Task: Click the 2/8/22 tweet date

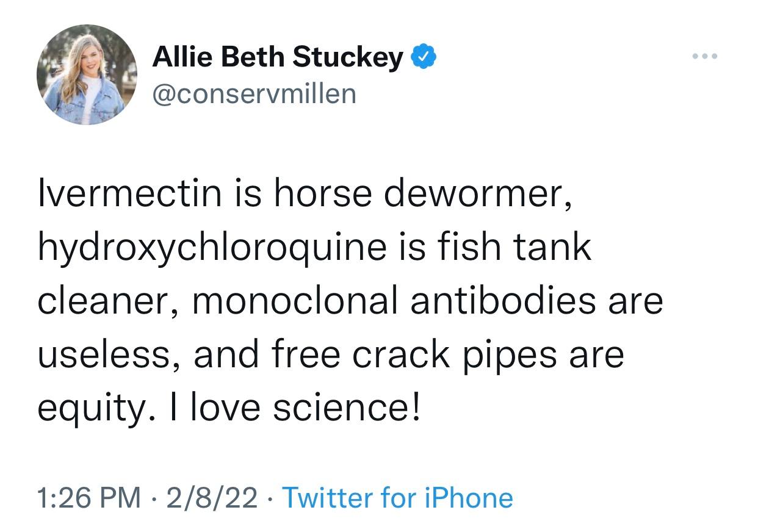Action: pyautogui.click(x=212, y=498)
